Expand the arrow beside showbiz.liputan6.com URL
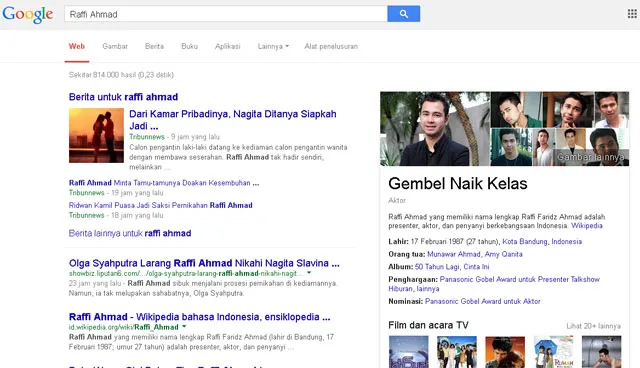Image resolution: width=640 pixels, height=368 pixels. coord(309,273)
